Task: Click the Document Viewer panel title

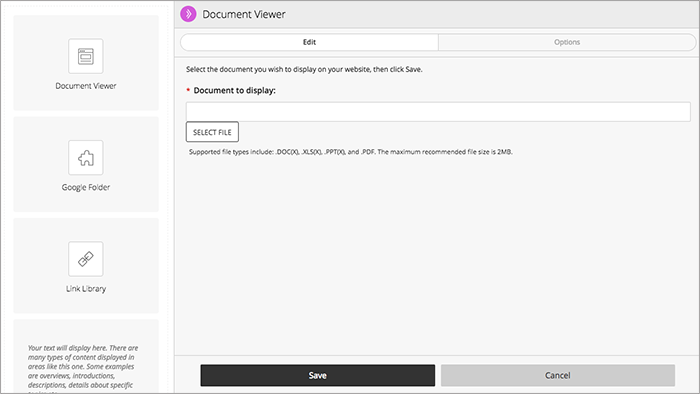Action: 244,14
